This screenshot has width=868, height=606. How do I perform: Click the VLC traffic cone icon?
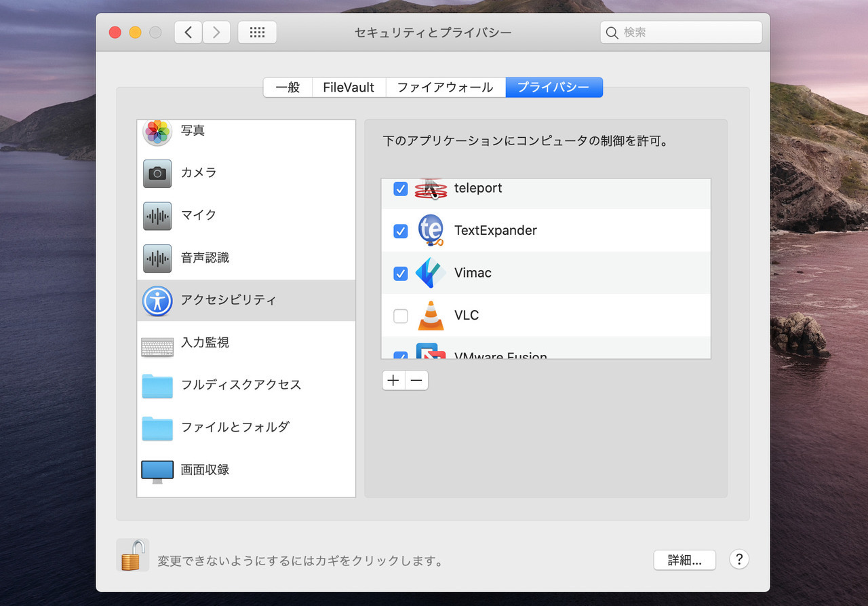(x=431, y=316)
